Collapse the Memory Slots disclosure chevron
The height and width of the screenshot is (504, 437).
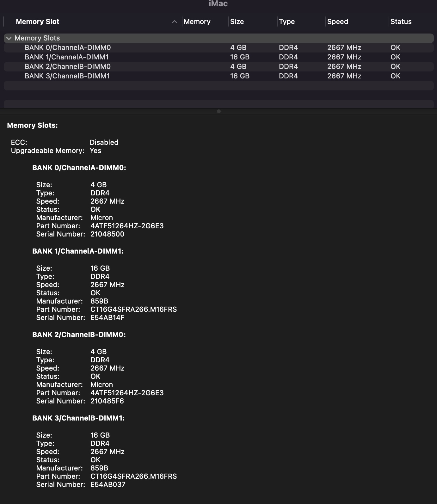9,38
